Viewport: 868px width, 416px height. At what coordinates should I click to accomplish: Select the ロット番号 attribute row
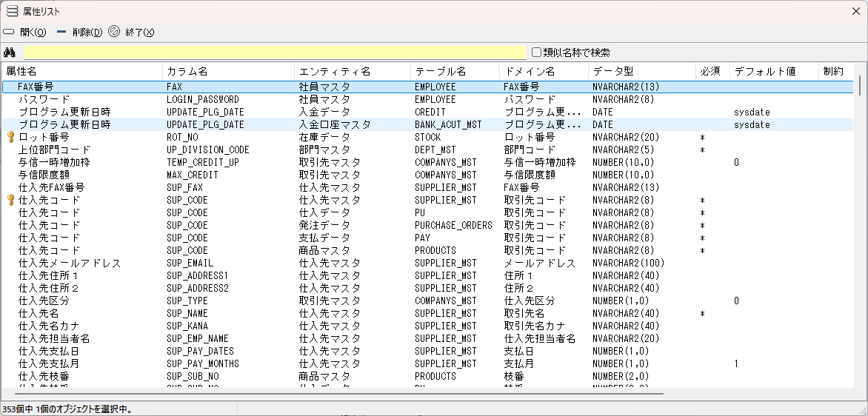tap(428, 137)
